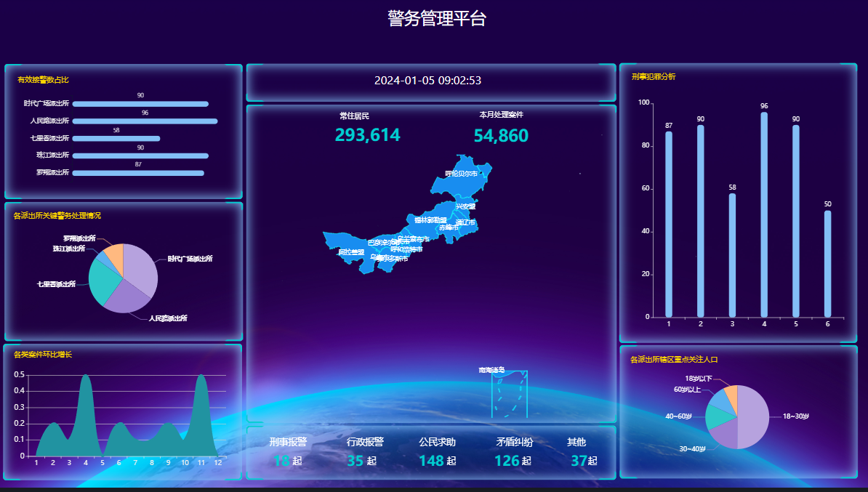Image resolution: width=868 pixels, height=492 pixels.
Task: Click the 珠江派出所 horizontal bar
Action: [x=140, y=156]
